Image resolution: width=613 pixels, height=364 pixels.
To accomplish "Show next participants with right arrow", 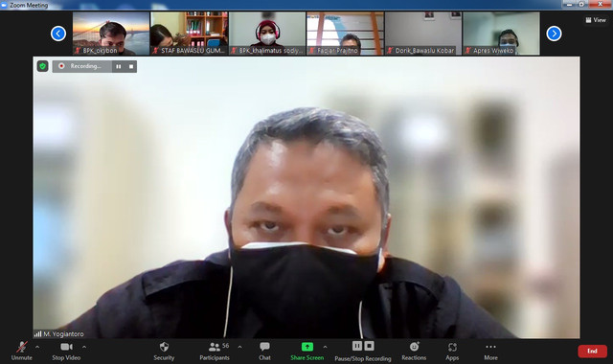I will point(554,34).
